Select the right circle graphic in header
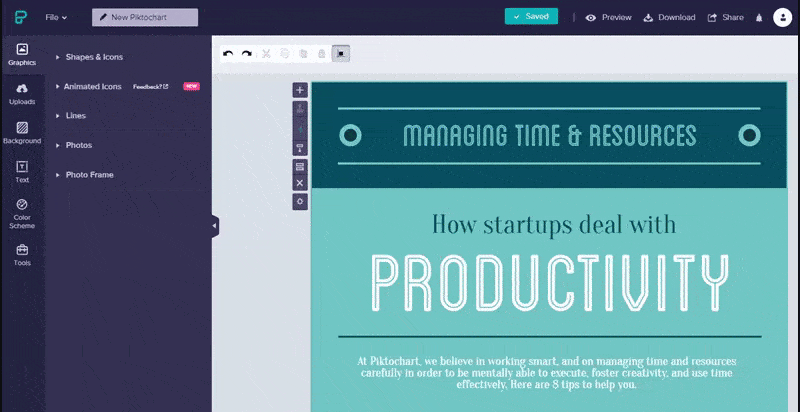This screenshot has width=800, height=412. pos(749,135)
